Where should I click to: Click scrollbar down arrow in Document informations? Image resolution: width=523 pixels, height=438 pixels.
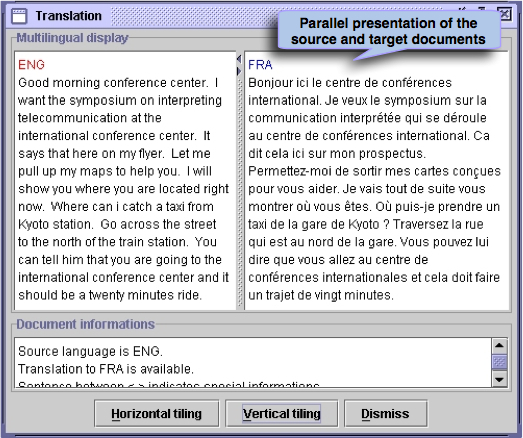499,379
